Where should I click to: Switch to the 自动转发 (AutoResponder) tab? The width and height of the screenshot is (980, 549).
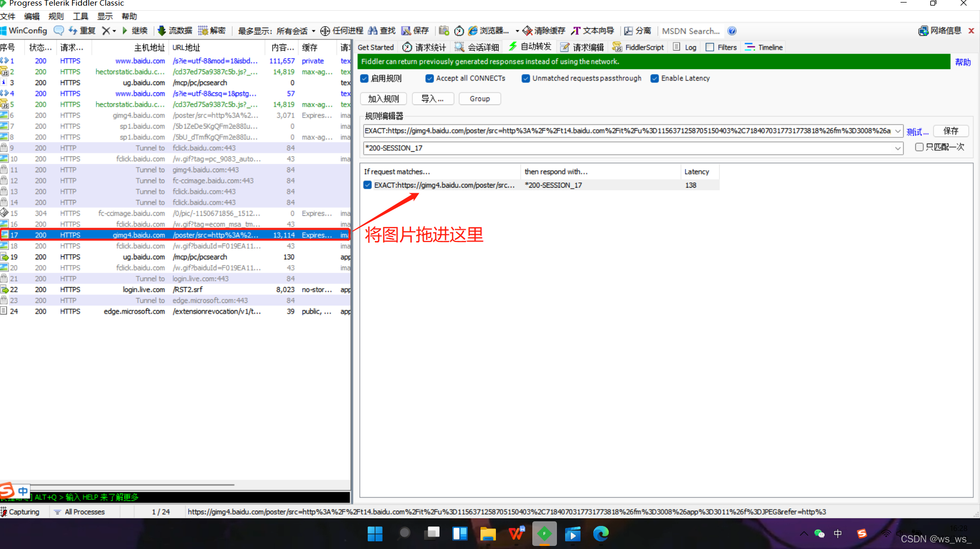[530, 47]
